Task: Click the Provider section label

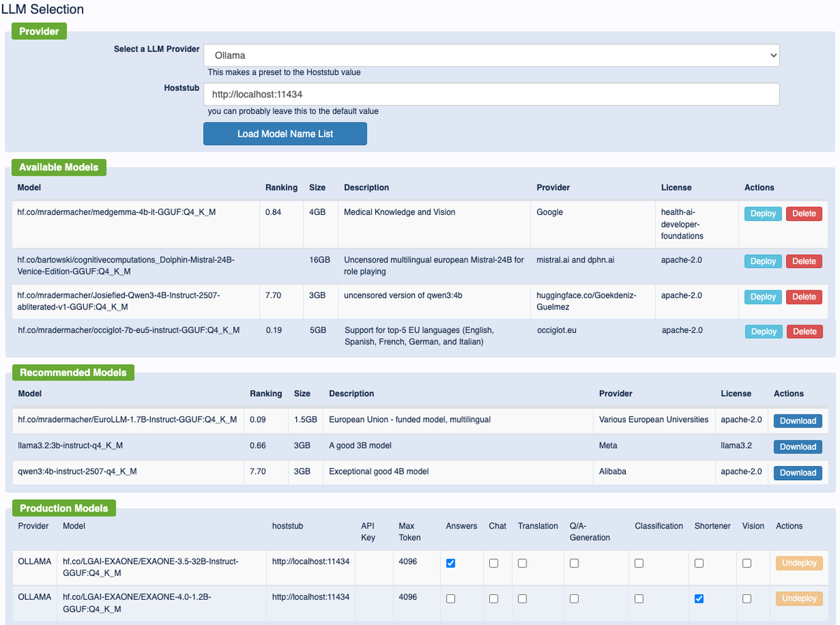Action: (39, 31)
